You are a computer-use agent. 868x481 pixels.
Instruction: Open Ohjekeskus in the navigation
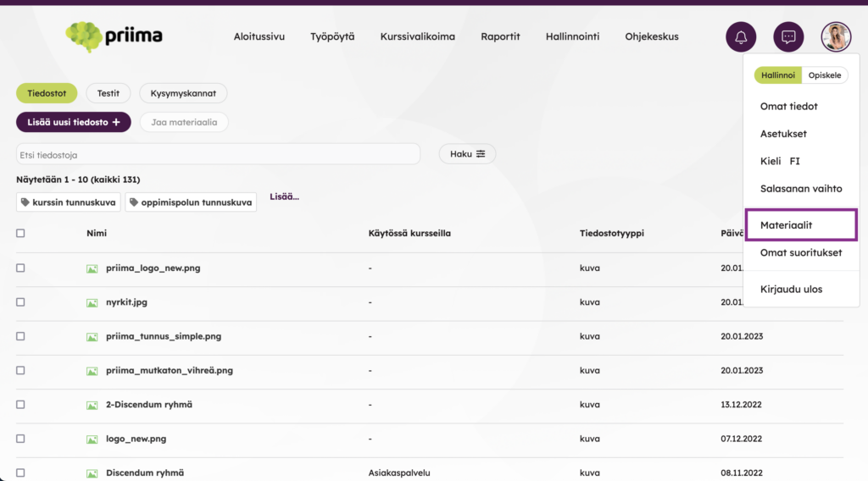(x=652, y=36)
